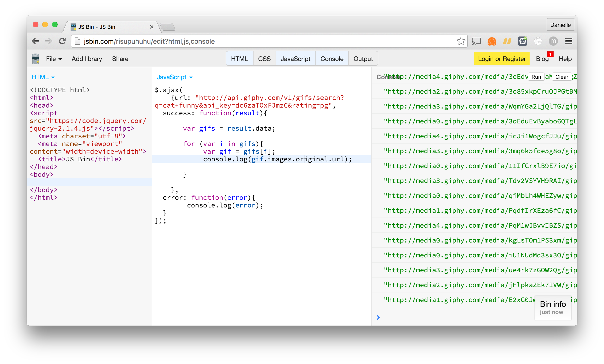Bookmark this page with the star icon
The width and height of the screenshot is (604, 364).
pyautogui.click(x=461, y=41)
